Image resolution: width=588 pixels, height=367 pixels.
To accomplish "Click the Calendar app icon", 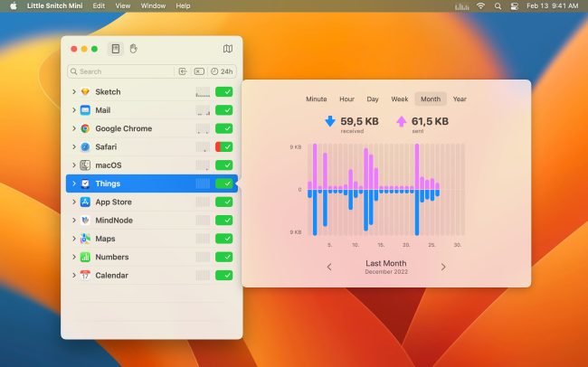I will click(x=85, y=276).
